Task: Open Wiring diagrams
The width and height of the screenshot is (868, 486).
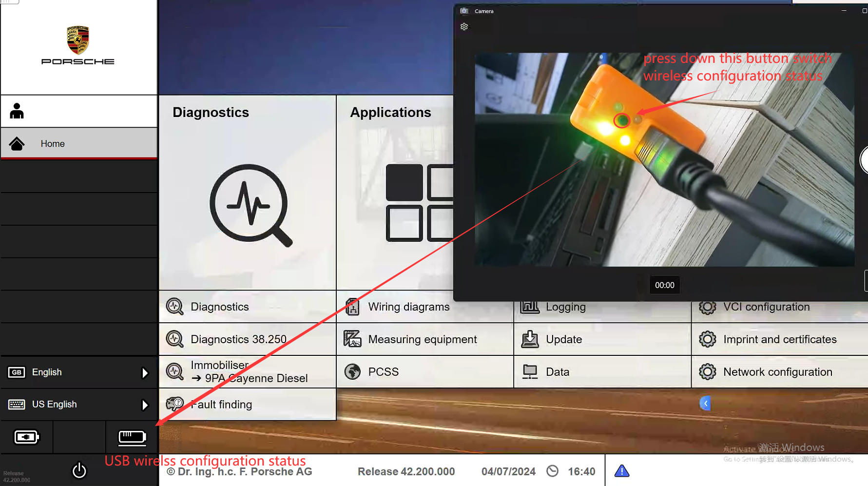Action: point(408,307)
